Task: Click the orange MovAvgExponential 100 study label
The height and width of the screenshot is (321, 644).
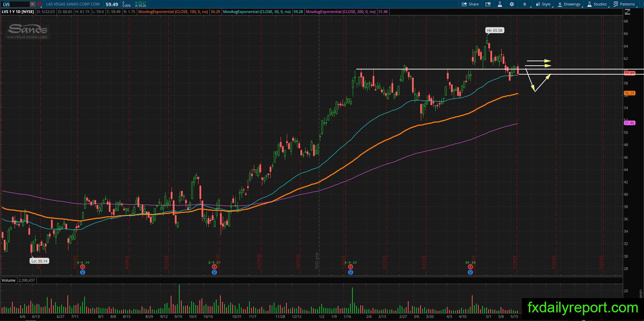Action: (x=173, y=12)
